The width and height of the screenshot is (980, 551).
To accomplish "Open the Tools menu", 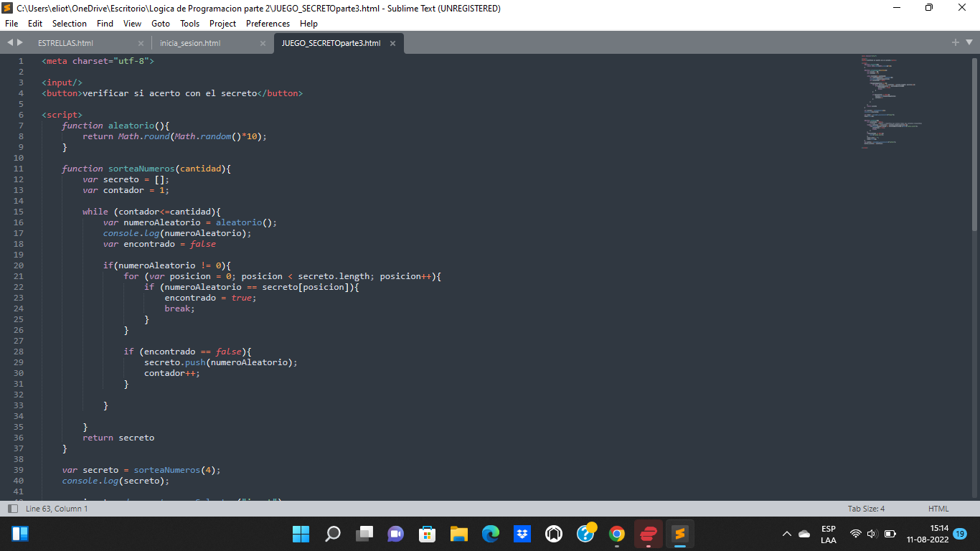I will [x=189, y=24].
